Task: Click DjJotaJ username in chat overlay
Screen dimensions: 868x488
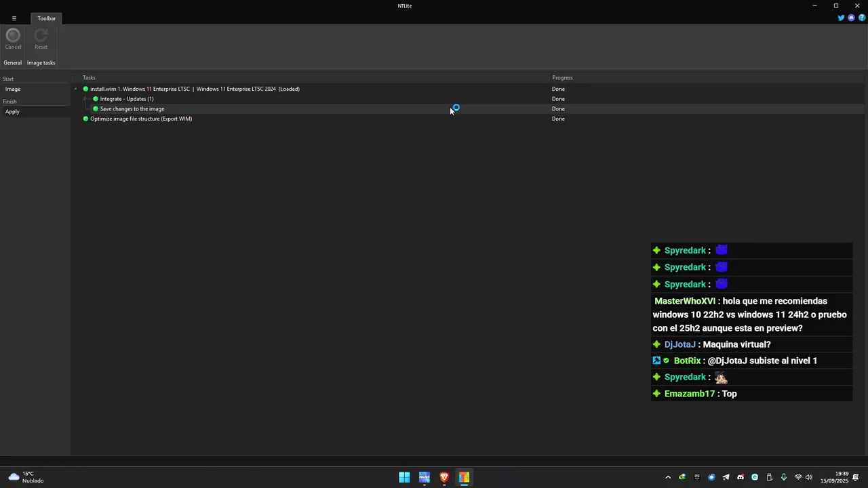Action: tap(680, 344)
